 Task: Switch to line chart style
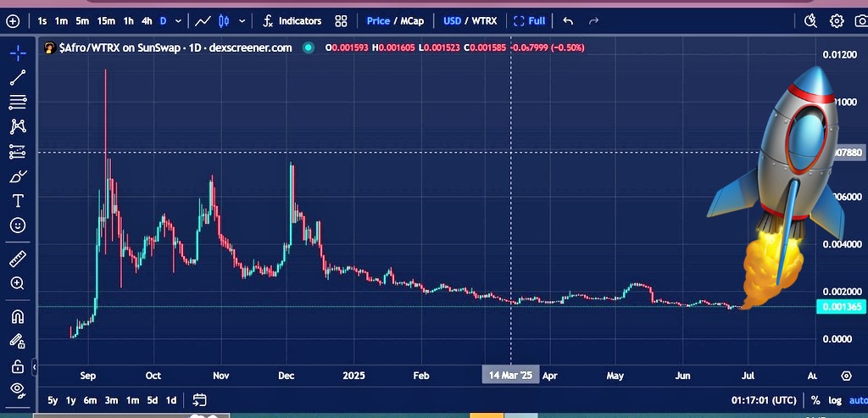click(x=203, y=21)
